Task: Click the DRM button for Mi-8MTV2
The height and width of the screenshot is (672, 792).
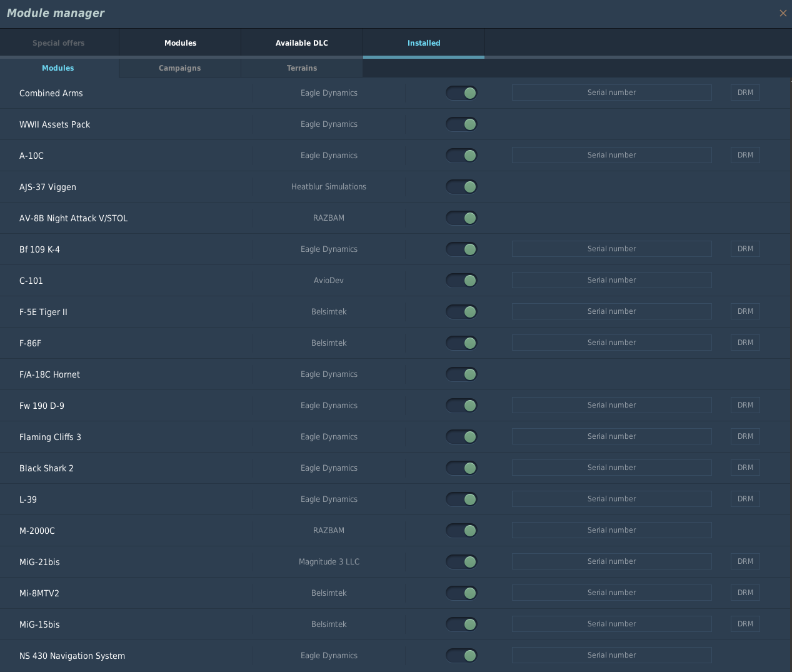Action: pos(745,593)
